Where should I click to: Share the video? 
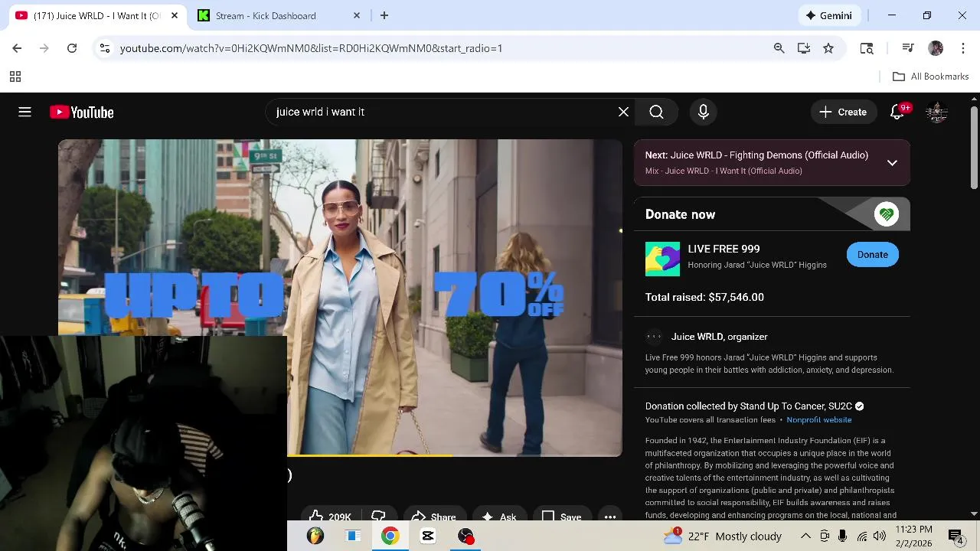pyautogui.click(x=433, y=517)
